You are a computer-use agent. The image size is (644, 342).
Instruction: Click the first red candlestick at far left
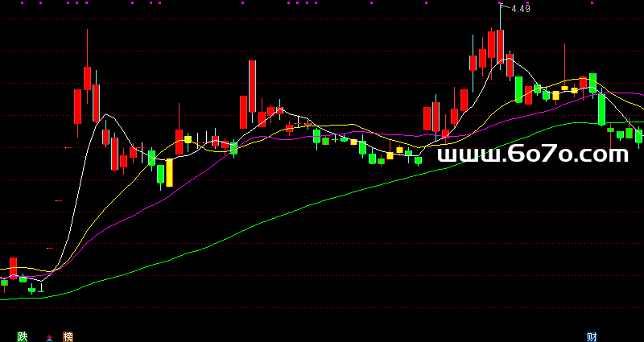click(13, 267)
